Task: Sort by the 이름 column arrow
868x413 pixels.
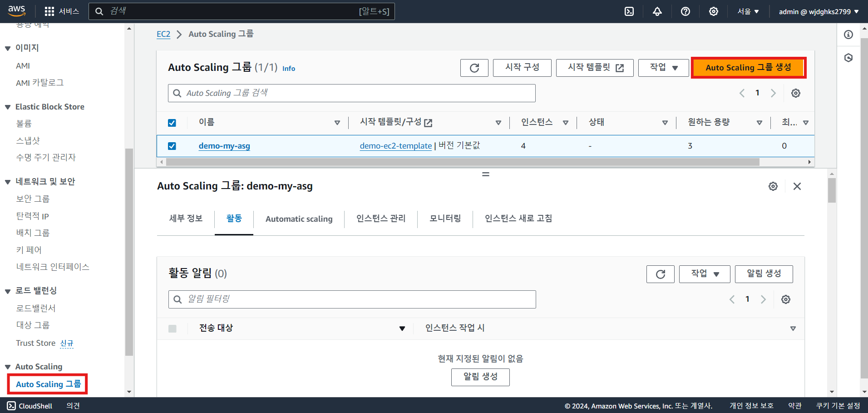Action: tap(337, 123)
